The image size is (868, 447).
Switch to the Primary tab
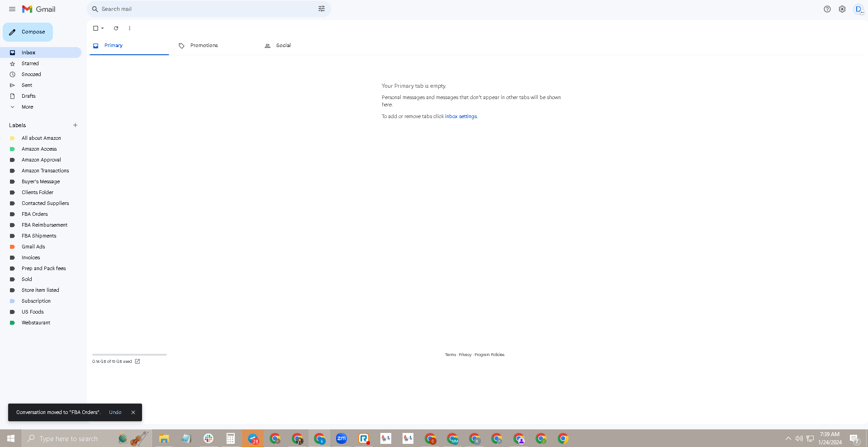tap(129, 46)
